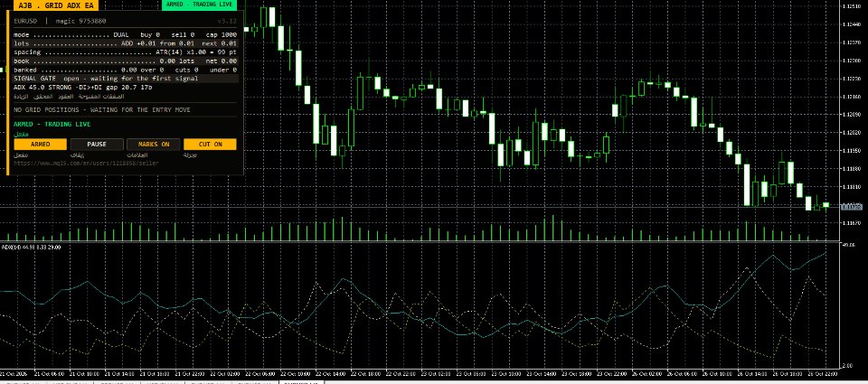Click the 1.11670 price scale label

click(850, 223)
